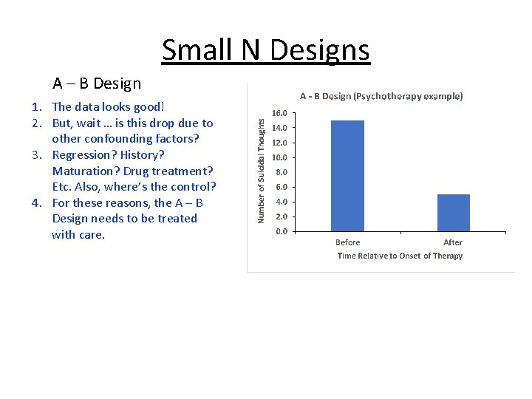The image size is (532, 399).
Task: Click the '10.0' y-axis value
Action: pyautogui.click(x=279, y=158)
